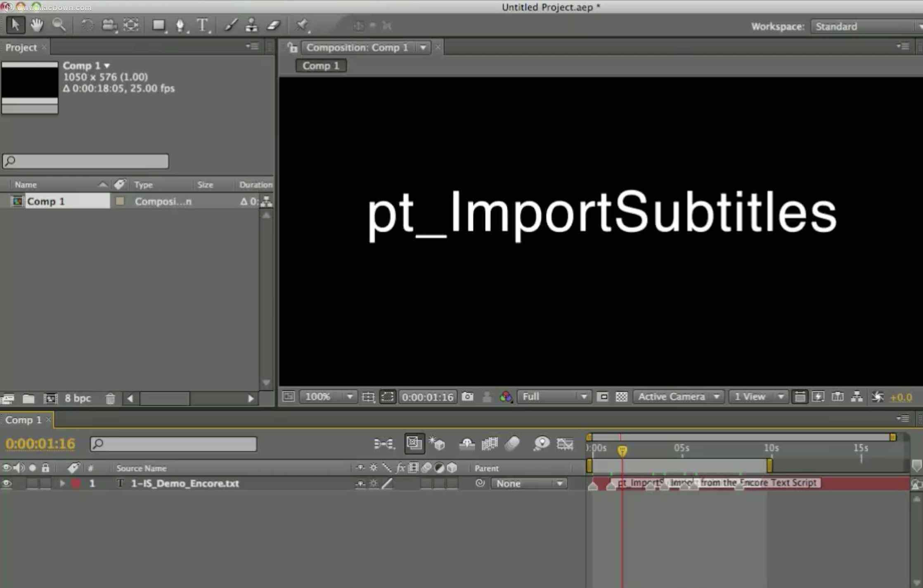The image size is (923, 588).
Task: Open the 100% magnification dropdown
Action: pyautogui.click(x=328, y=397)
